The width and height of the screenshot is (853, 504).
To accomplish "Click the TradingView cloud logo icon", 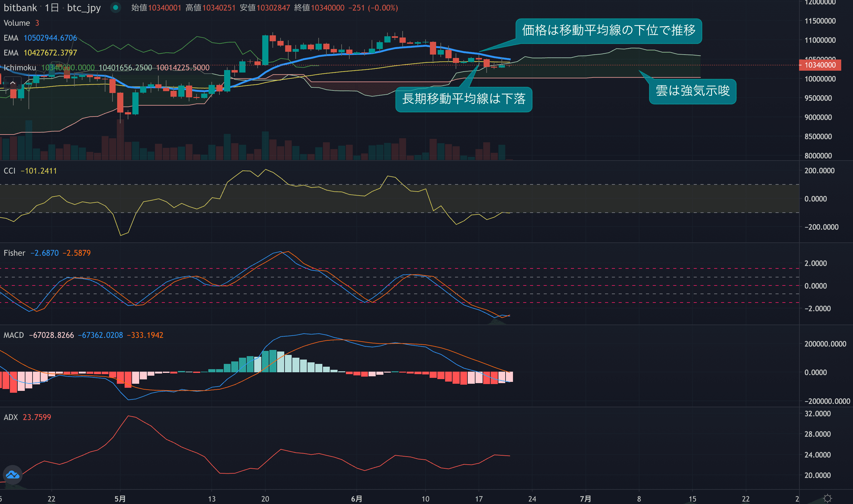I will 13,475.
